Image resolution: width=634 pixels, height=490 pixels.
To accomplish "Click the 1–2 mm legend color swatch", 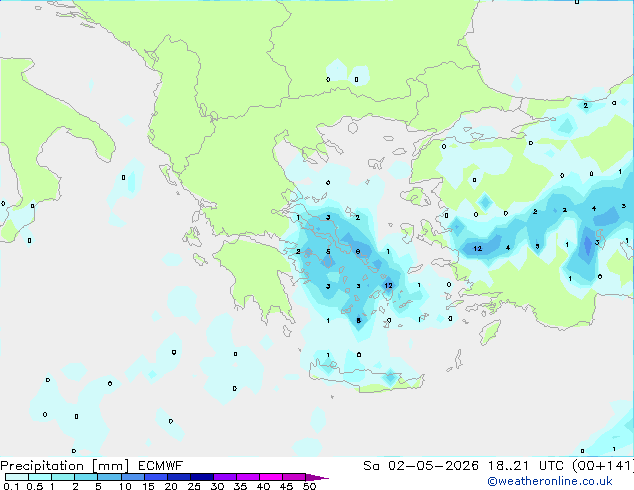I will [x=63, y=477].
